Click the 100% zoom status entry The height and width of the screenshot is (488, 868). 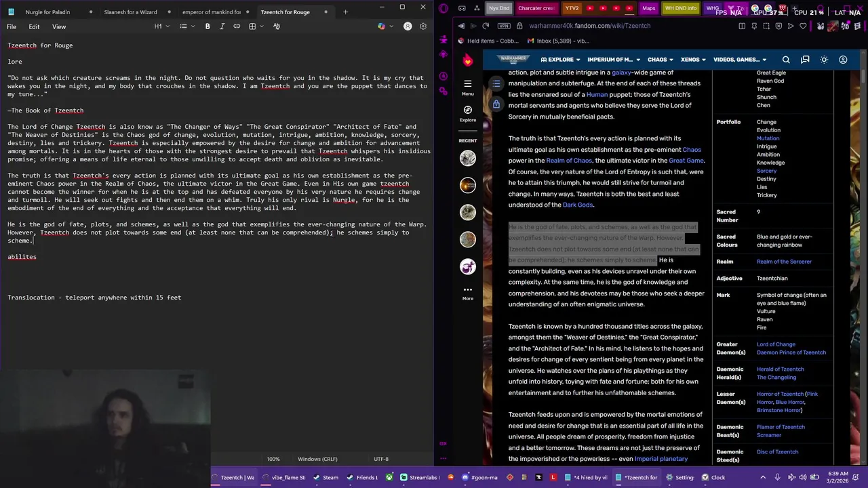(x=273, y=459)
